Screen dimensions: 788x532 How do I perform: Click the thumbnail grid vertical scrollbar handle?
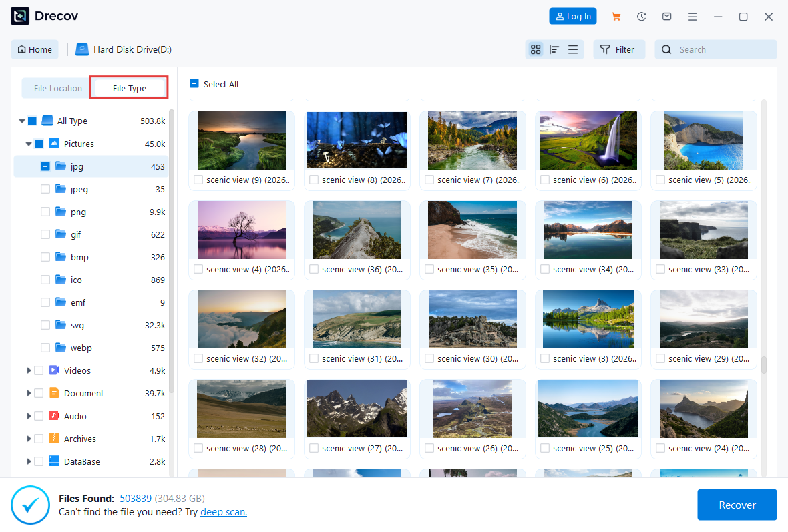764,364
